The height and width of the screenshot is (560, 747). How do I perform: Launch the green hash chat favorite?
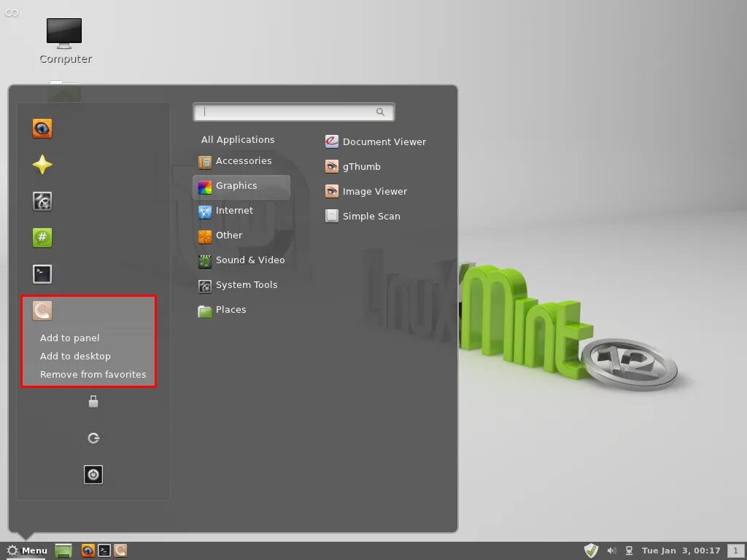tap(42, 238)
